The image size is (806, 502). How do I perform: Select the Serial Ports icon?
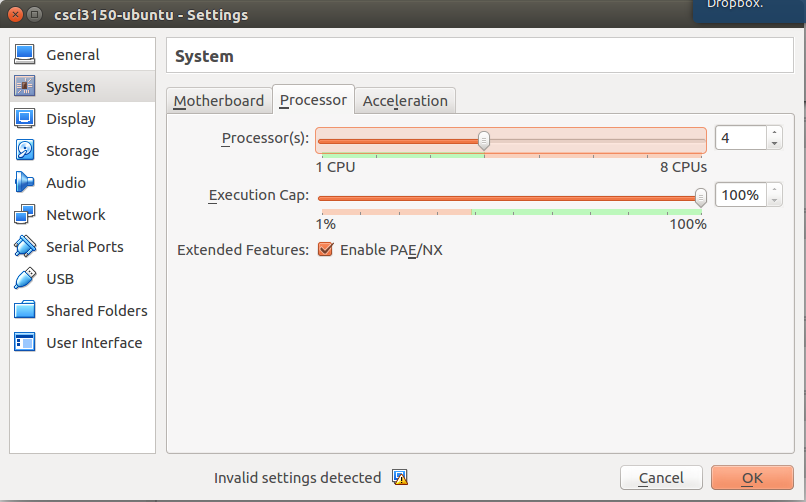pyautogui.click(x=25, y=247)
